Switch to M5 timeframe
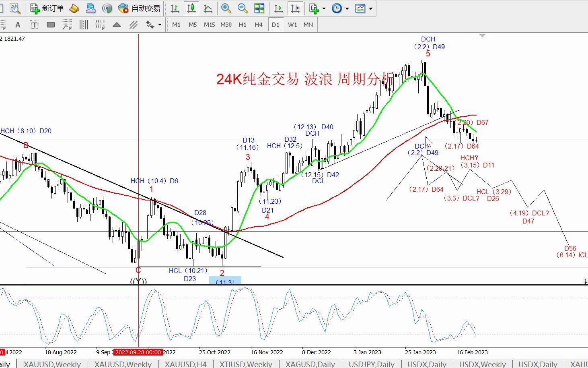588x368 pixels. coord(193,25)
